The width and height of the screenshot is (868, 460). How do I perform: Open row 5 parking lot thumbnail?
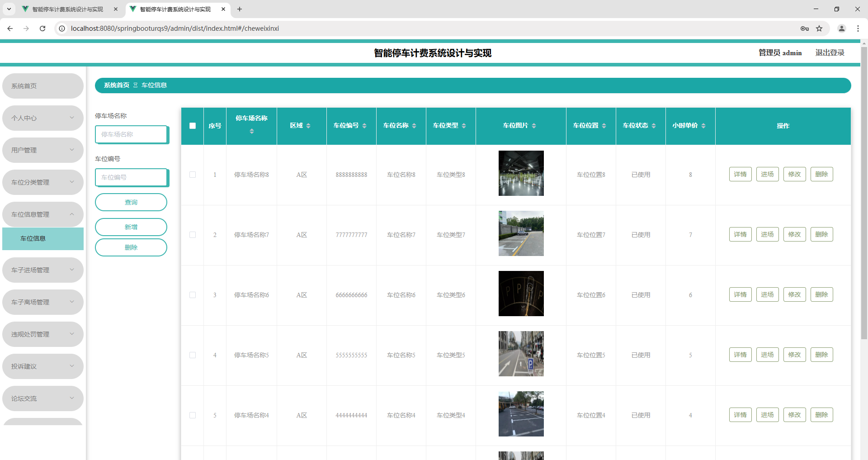(521, 414)
